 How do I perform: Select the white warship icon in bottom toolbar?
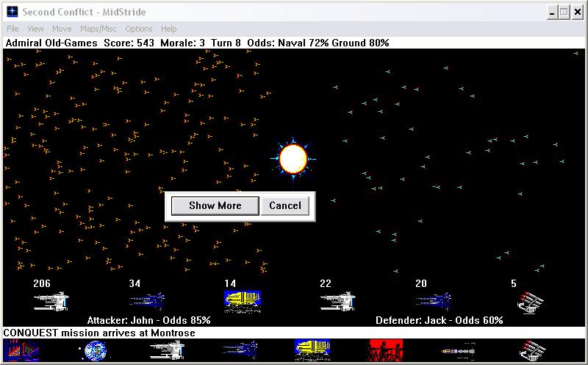pyautogui.click(x=167, y=350)
